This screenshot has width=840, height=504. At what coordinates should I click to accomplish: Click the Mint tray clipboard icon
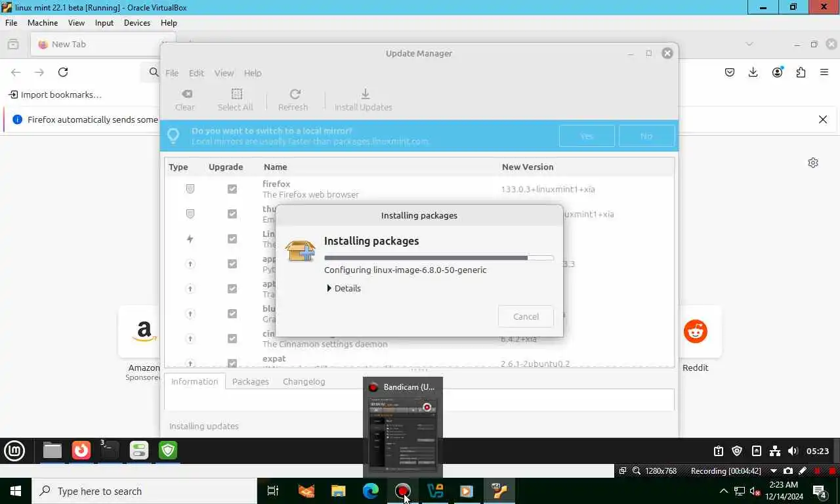click(719, 451)
